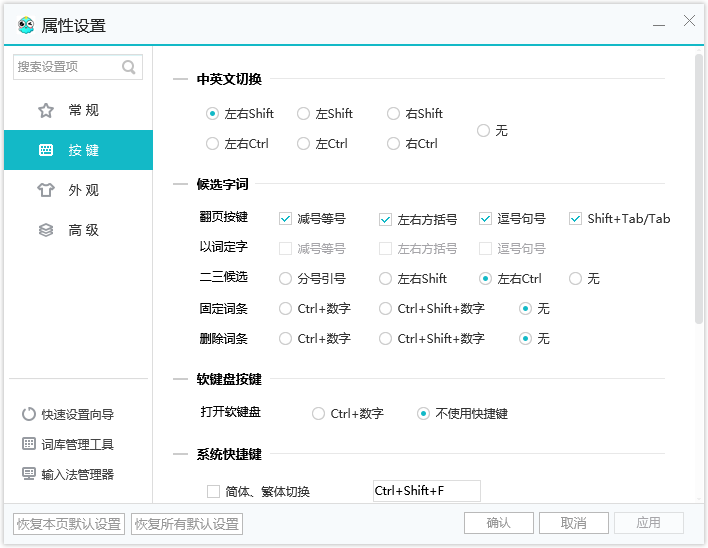Select the 左Shift radio button
This screenshot has height=548, width=708.
click(303, 114)
